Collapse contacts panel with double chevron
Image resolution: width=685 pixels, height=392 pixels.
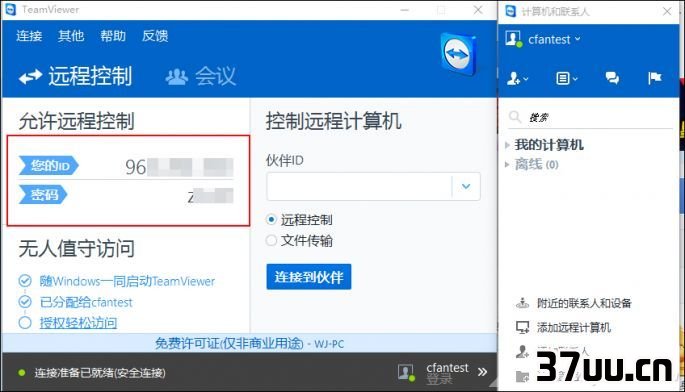[x=482, y=372]
